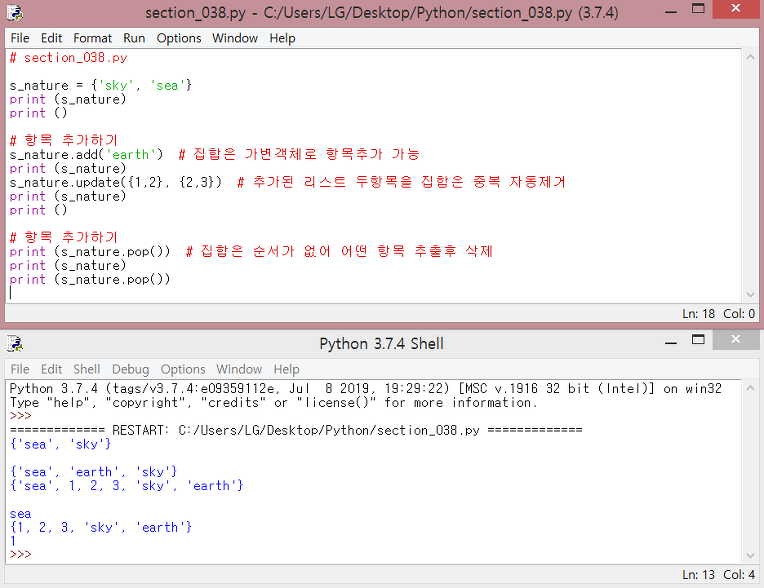
Task: Click the s_nature.add('earth') code line
Action: click(x=86, y=154)
